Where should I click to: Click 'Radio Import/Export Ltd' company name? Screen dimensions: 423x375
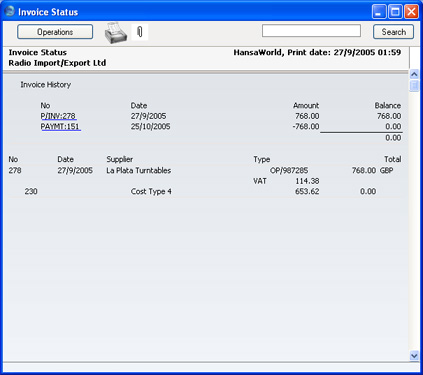[x=57, y=63]
